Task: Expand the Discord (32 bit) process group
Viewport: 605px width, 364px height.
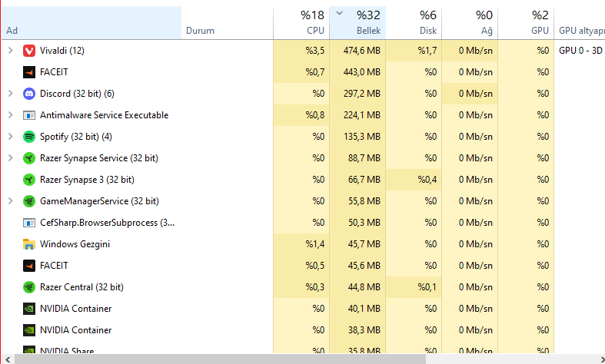Action: (x=10, y=94)
